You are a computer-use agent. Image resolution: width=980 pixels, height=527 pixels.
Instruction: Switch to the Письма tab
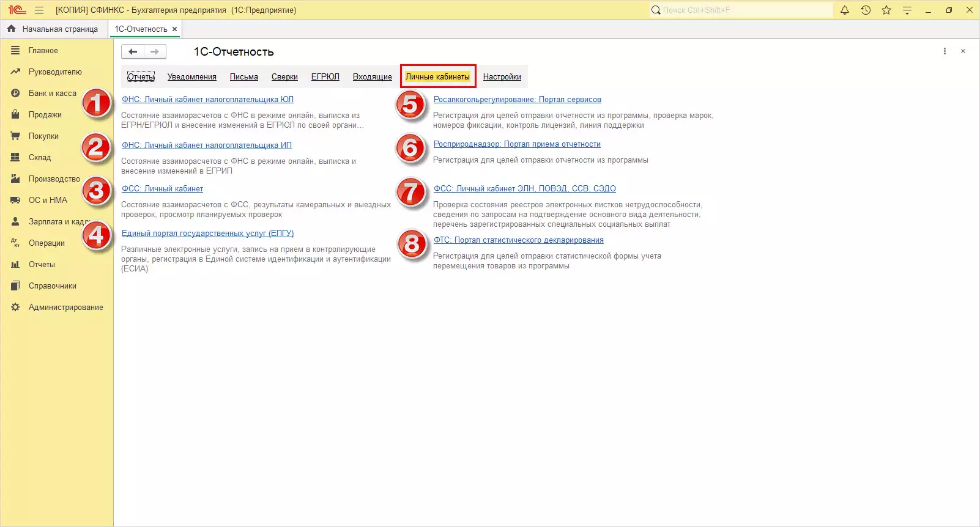point(244,77)
